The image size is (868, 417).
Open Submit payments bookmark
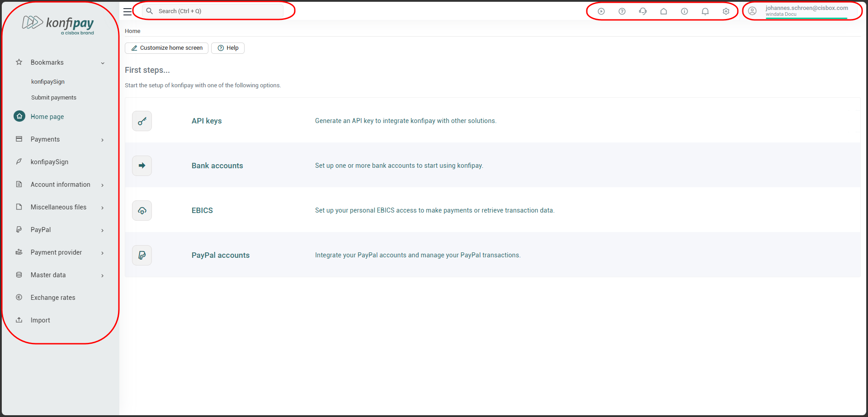point(54,97)
